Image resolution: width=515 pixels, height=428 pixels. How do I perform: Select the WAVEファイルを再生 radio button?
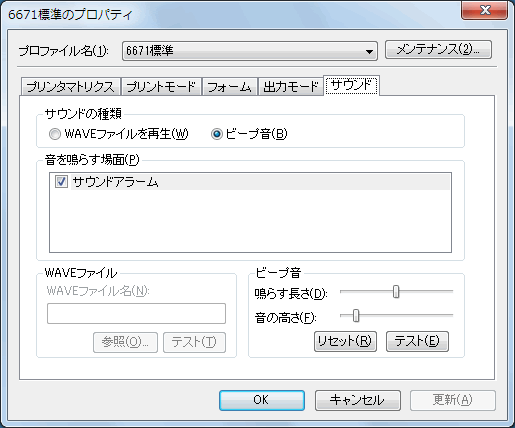pos(55,134)
